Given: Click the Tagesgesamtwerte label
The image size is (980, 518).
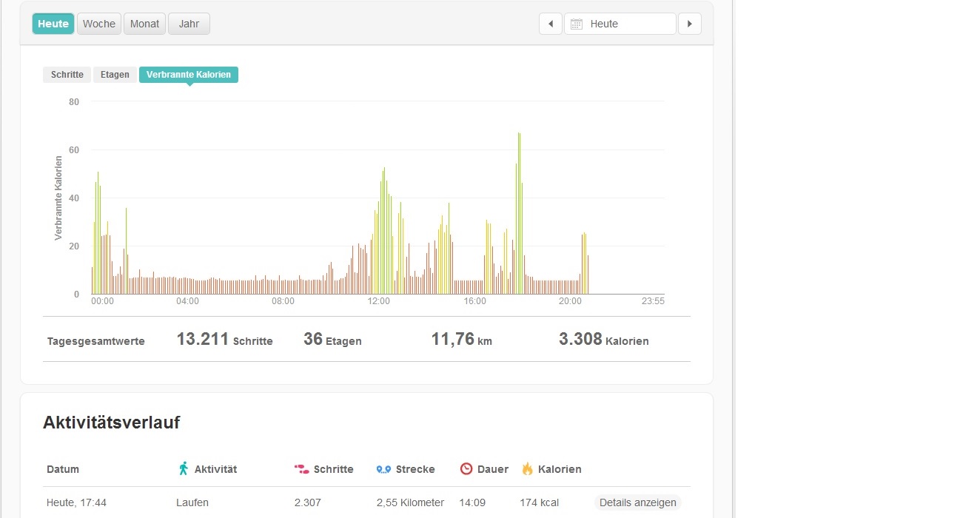Looking at the screenshot, I should (96, 341).
